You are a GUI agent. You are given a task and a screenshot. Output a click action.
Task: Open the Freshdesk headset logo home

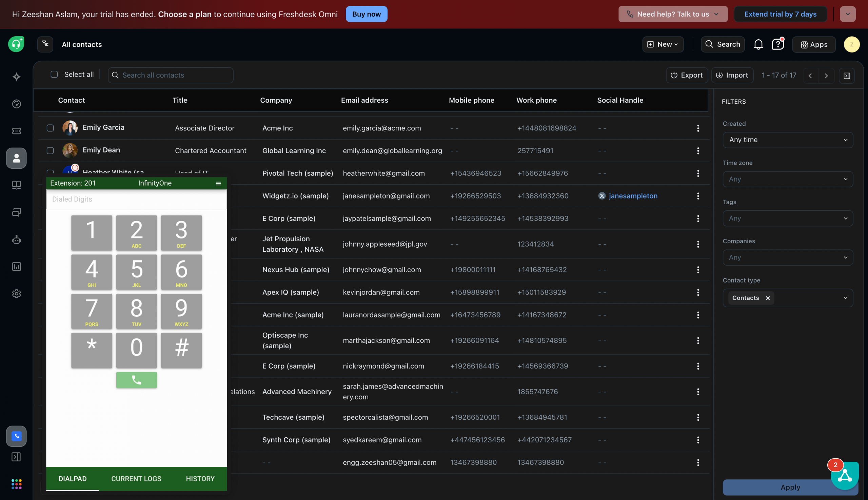[16, 44]
